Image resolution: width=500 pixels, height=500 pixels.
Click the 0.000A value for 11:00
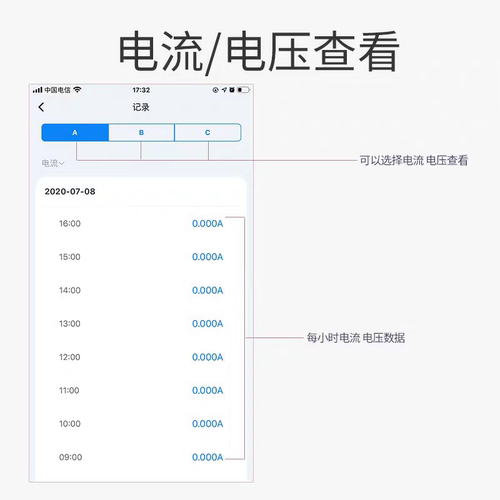click(x=207, y=390)
